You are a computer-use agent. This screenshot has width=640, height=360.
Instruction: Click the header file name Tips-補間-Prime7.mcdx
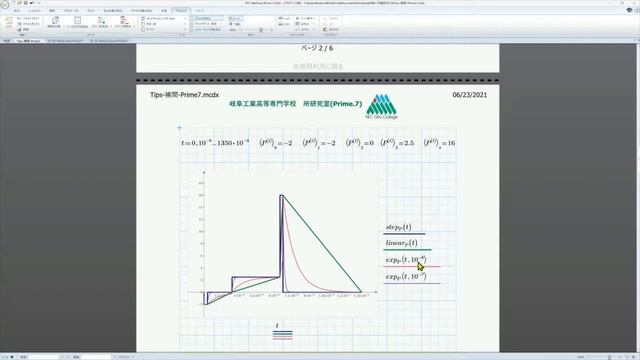click(x=184, y=95)
